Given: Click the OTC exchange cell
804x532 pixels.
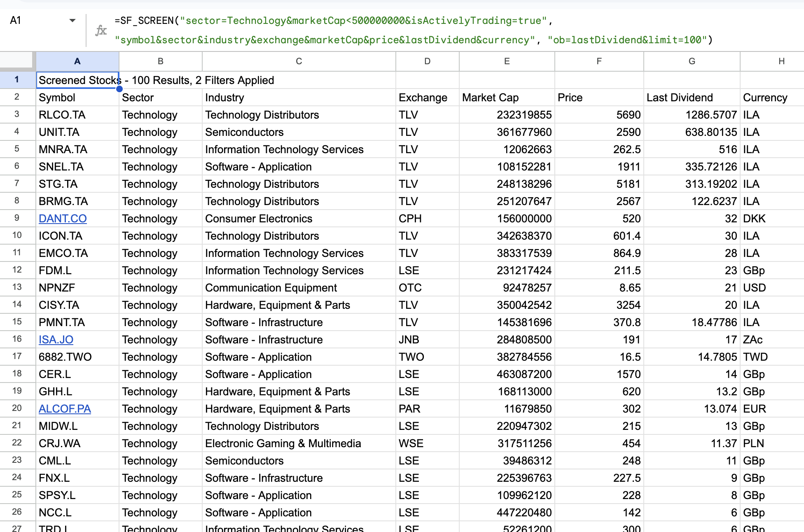Looking at the screenshot, I should pos(428,288).
